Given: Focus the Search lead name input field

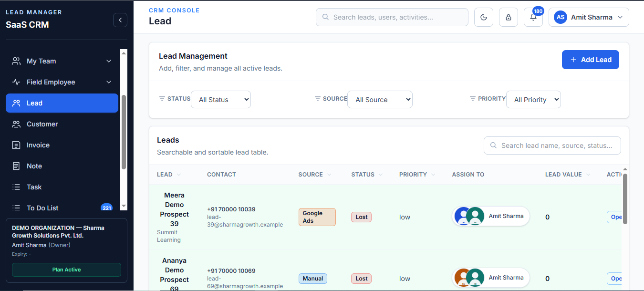Looking at the screenshot, I should (552, 145).
